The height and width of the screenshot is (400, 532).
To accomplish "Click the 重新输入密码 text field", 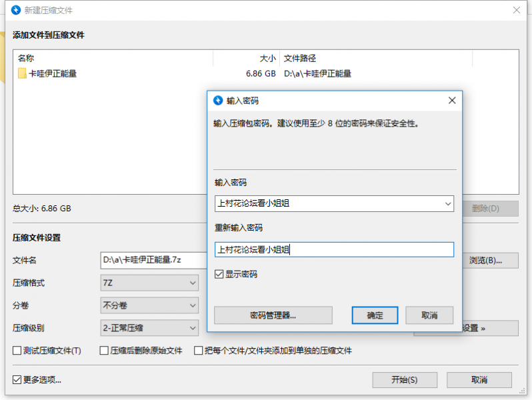I will (x=333, y=249).
